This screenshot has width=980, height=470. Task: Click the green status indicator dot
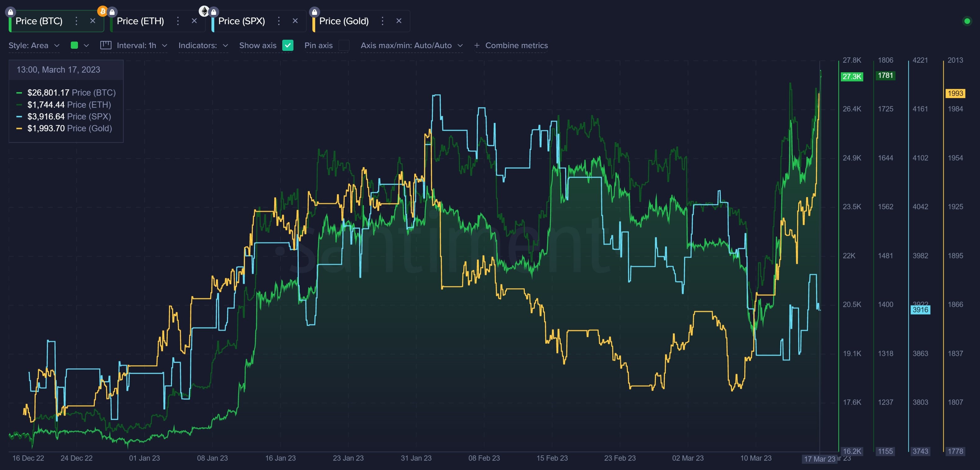(x=967, y=21)
